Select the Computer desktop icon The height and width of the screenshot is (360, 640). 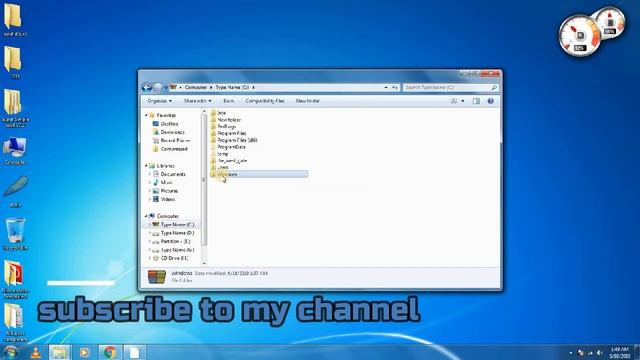point(15,147)
